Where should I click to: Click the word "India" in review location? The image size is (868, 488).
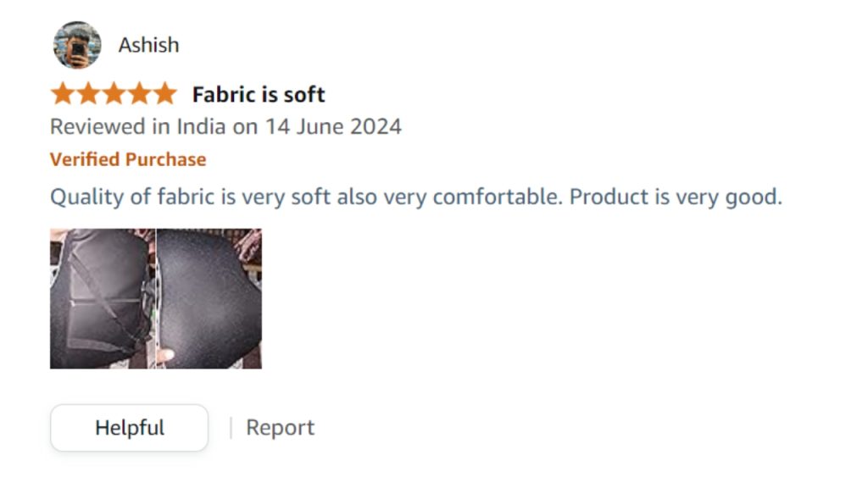coord(201,127)
